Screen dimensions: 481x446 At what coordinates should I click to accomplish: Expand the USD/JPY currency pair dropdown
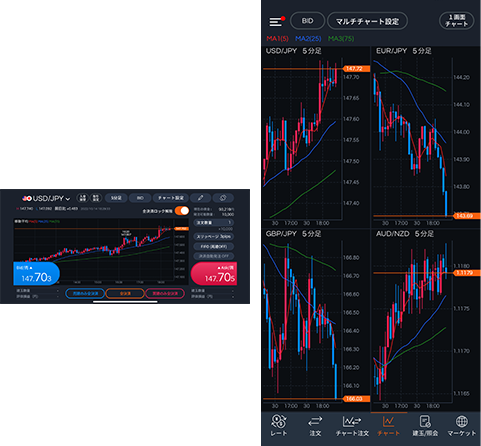(x=46, y=198)
